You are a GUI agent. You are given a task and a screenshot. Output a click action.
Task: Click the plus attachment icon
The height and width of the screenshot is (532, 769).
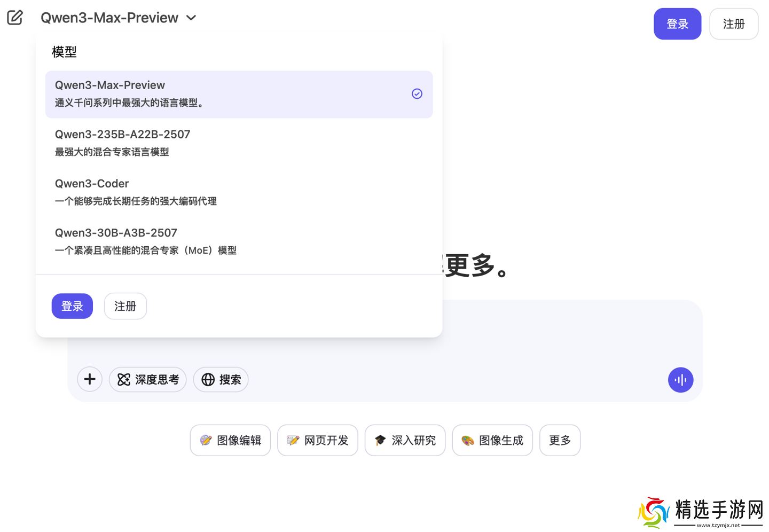pos(90,379)
